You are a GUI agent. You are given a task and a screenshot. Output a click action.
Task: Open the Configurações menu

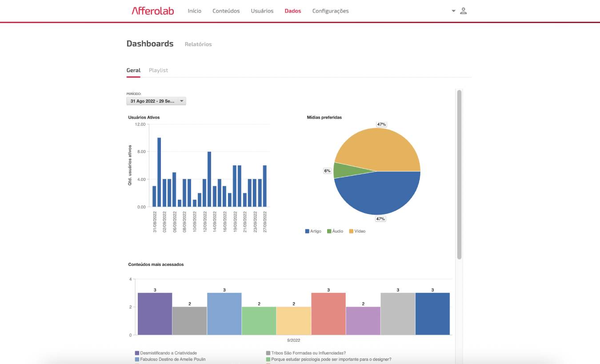pos(330,11)
